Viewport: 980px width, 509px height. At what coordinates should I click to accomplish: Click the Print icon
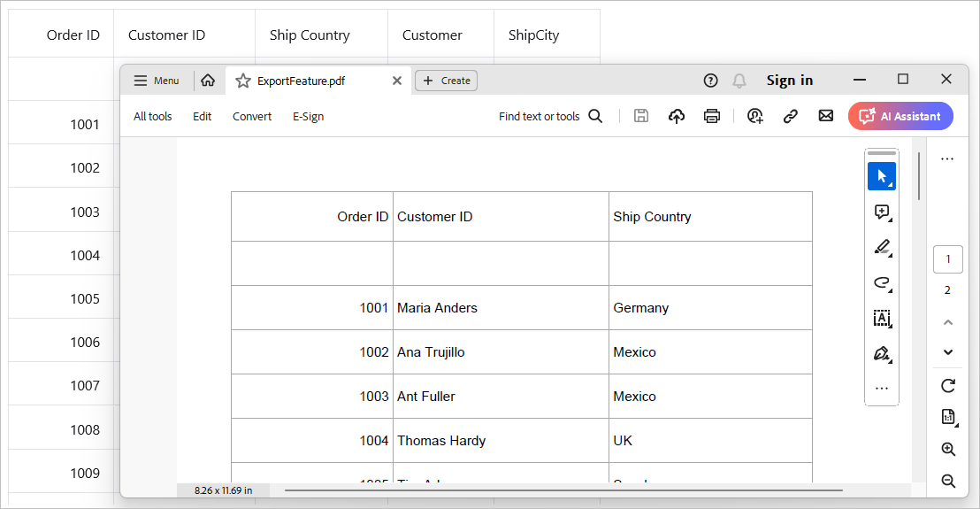click(x=712, y=116)
